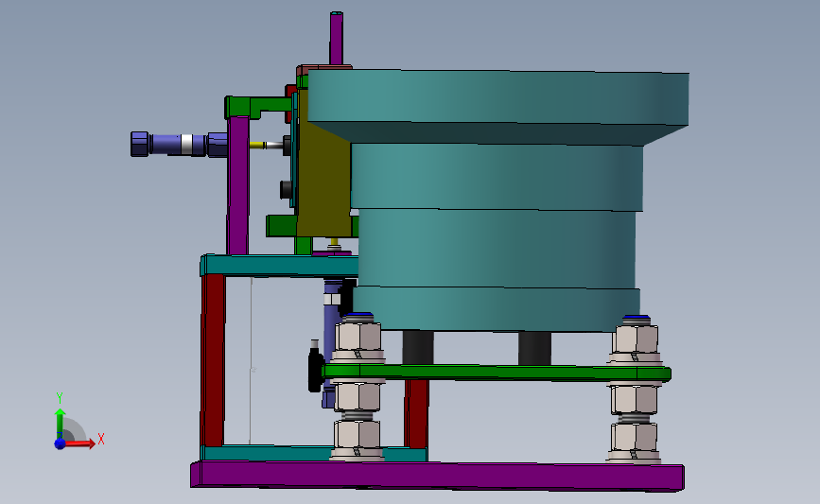This screenshot has width=820, height=504.
Task: Select the teal shelf plate above the red post
Action: click(x=280, y=266)
